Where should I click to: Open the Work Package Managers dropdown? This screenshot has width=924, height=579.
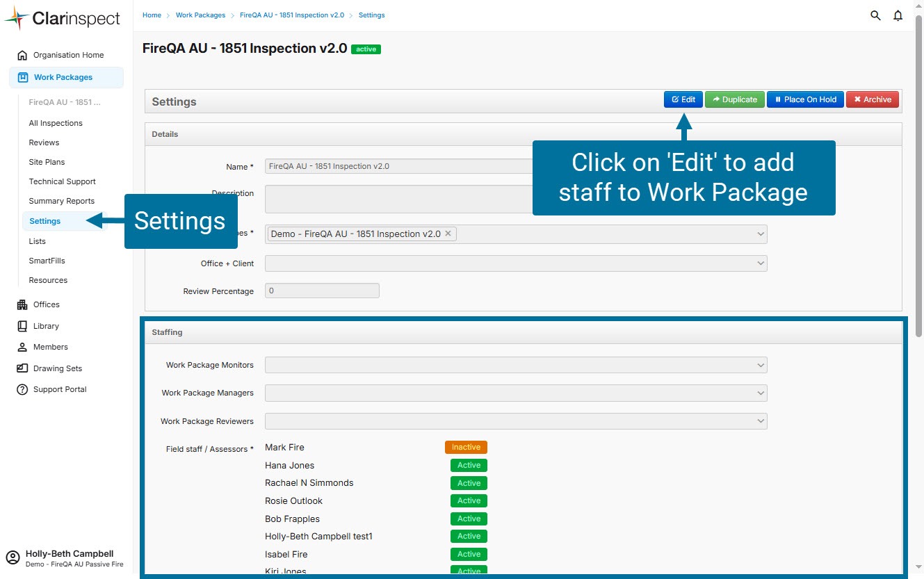click(x=760, y=393)
